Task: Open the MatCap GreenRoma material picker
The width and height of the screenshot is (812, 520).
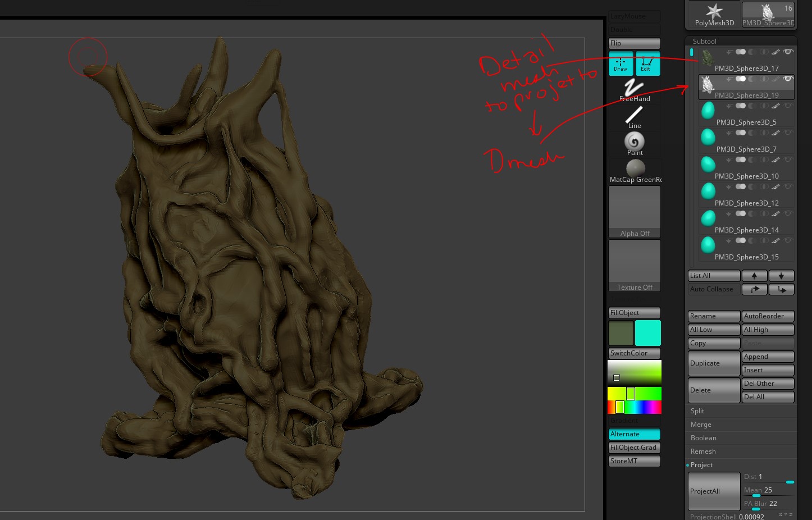Action: pos(635,168)
